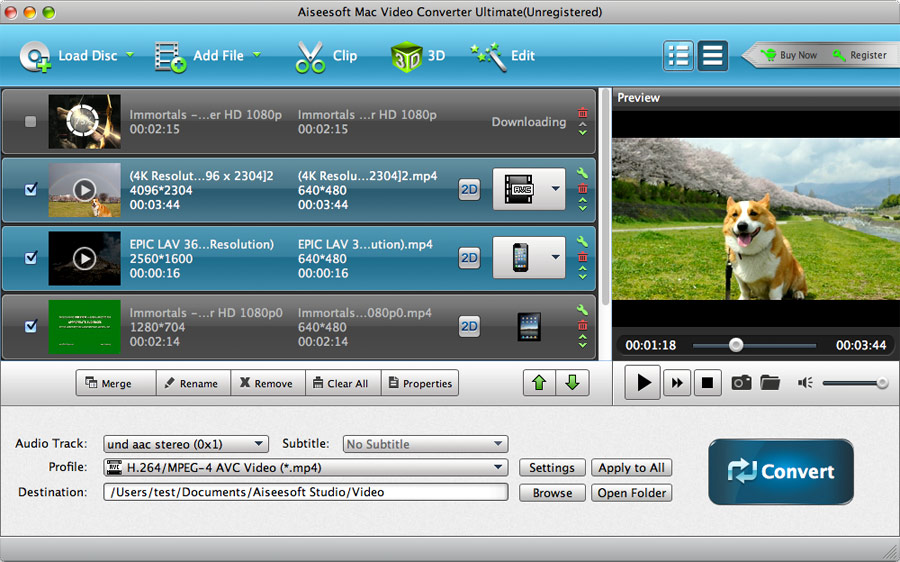Image resolution: width=900 pixels, height=562 pixels.
Task: Open the wrench settings for the 4K Resolution video
Action: (582, 173)
